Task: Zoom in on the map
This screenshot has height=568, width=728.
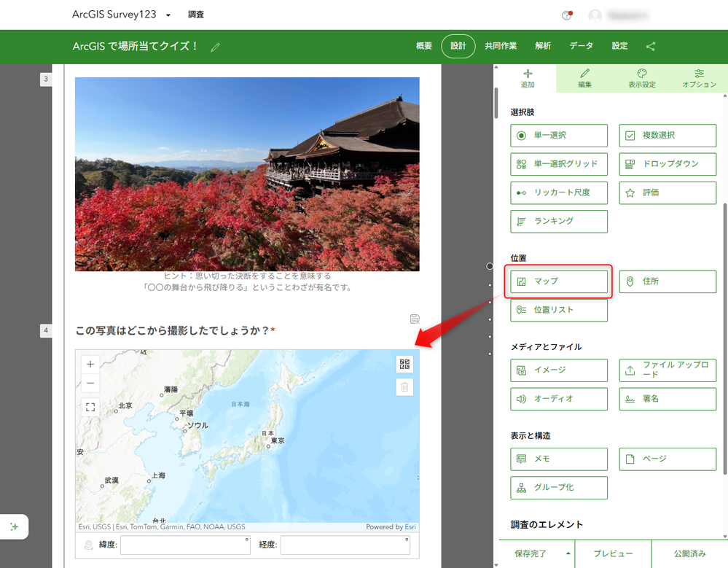Action: (90, 364)
